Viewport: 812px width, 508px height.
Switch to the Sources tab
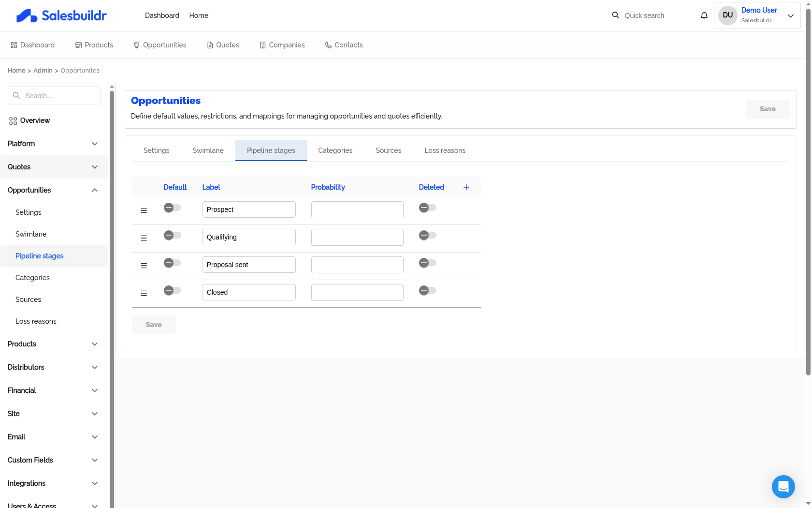pyautogui.click(x=389, y=150)
